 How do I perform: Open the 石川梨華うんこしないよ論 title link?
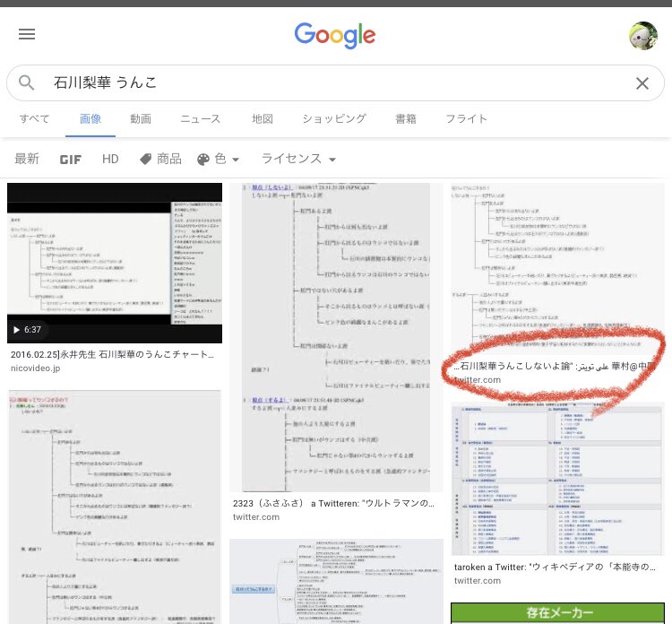point(556,366)
